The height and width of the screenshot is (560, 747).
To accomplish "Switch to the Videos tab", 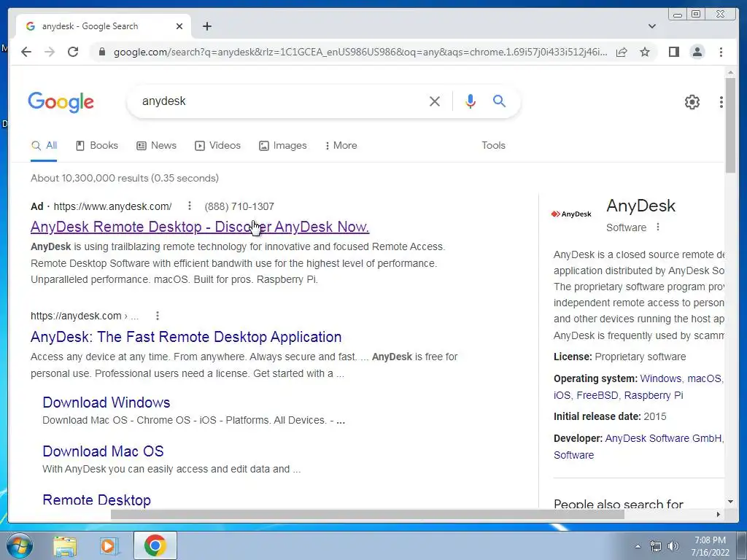I will 217,146.
